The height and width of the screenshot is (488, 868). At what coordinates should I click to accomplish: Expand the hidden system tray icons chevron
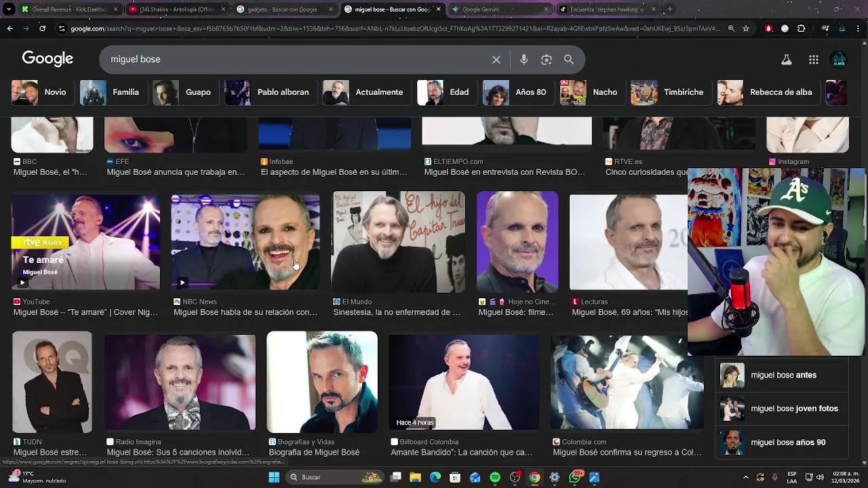point(746,477)
